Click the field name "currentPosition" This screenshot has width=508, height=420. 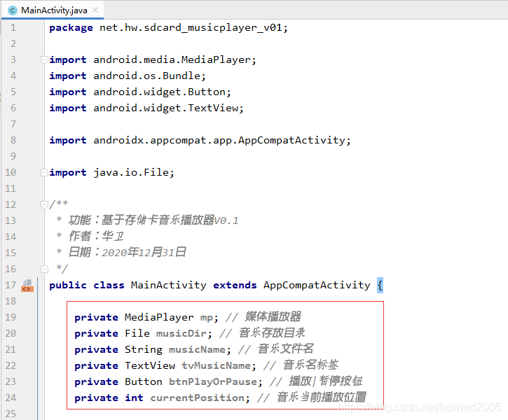coord(197,398)
